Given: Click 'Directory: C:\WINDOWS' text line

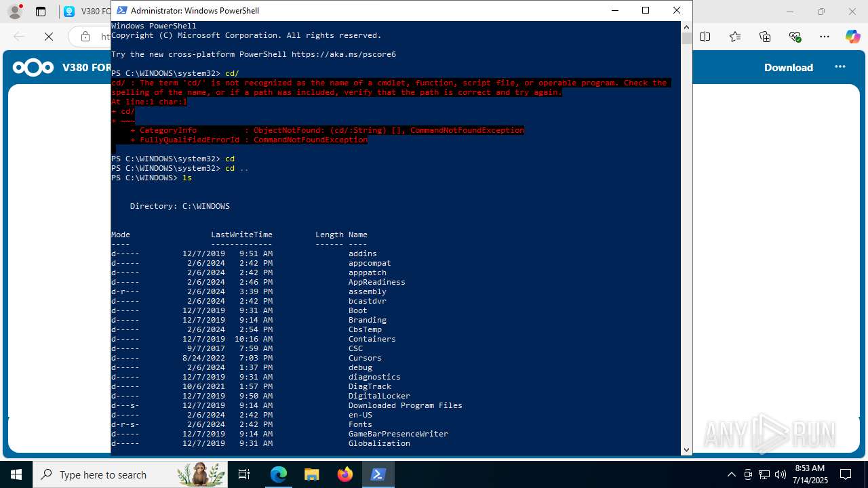Looking at the screenshot, I should [180, 206].
